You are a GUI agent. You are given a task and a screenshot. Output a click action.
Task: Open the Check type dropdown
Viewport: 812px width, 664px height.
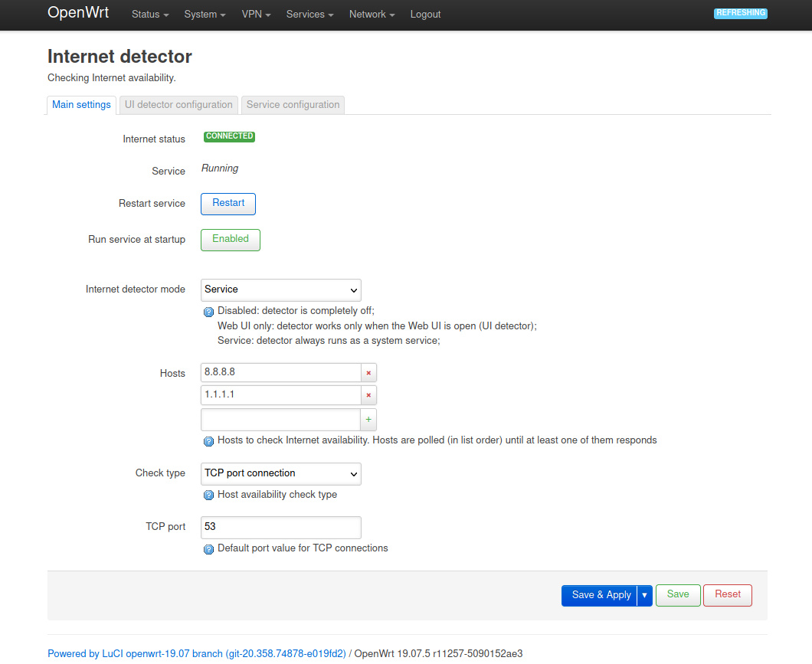click(280, 474)
